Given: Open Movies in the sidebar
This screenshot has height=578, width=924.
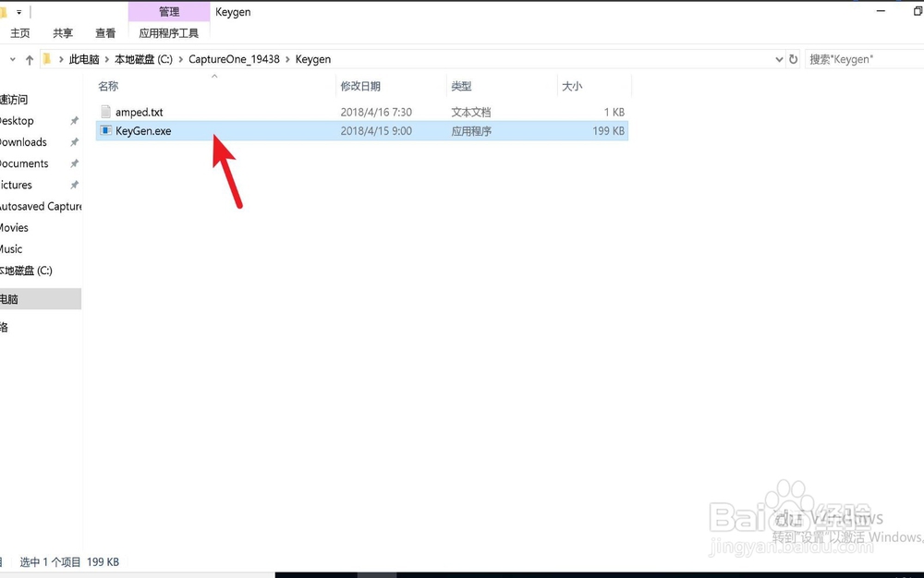Looking at the screenshot, I should [14, 227].
